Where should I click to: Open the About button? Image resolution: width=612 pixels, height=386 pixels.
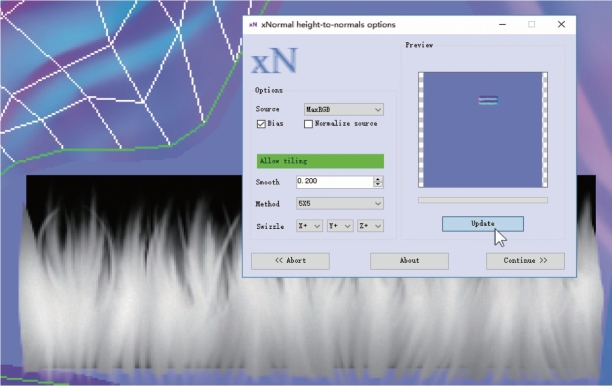tap(409, 261)
